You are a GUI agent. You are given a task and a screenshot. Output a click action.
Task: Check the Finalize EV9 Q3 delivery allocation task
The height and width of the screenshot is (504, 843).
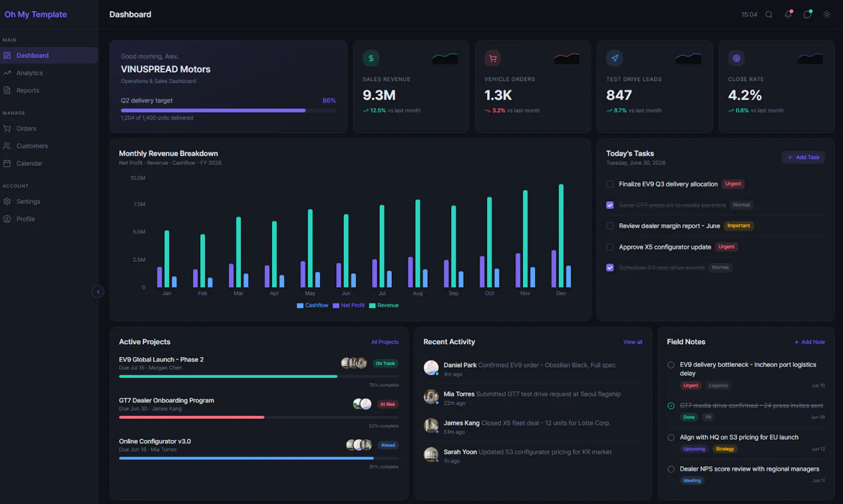pyautogui.click(x=610, y=184)
